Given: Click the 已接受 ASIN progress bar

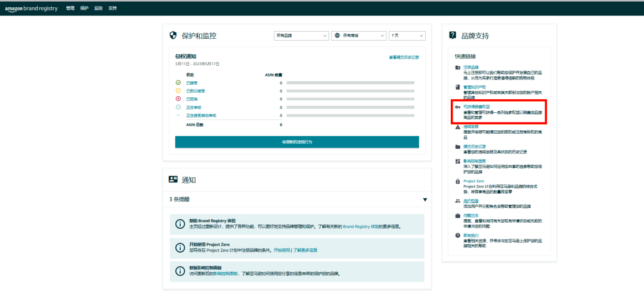Looking at the screenshot, I should [350, 82].
